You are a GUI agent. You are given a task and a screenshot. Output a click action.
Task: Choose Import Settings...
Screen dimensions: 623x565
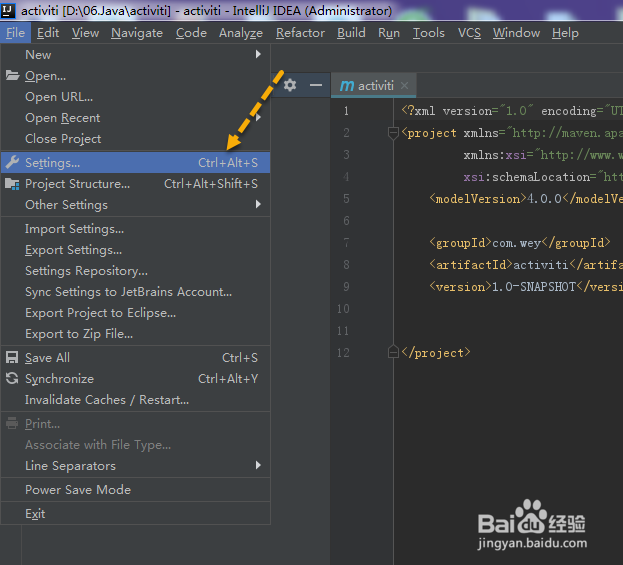135,228
